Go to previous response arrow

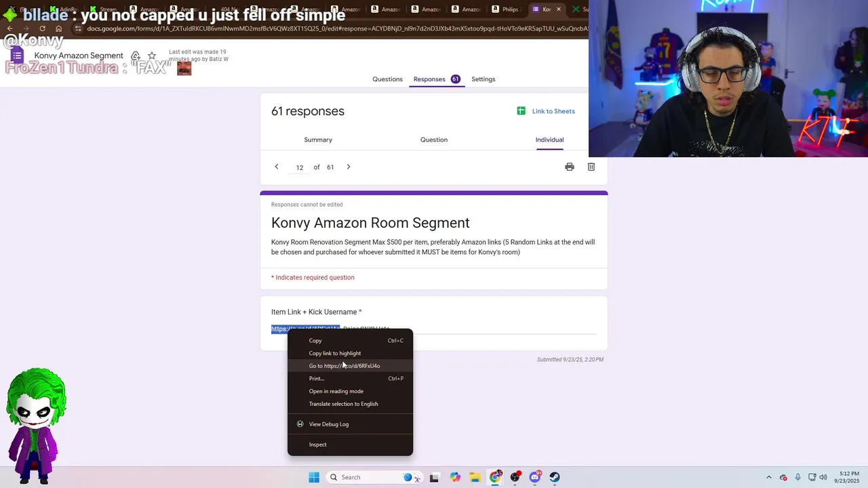coord(276,167)
